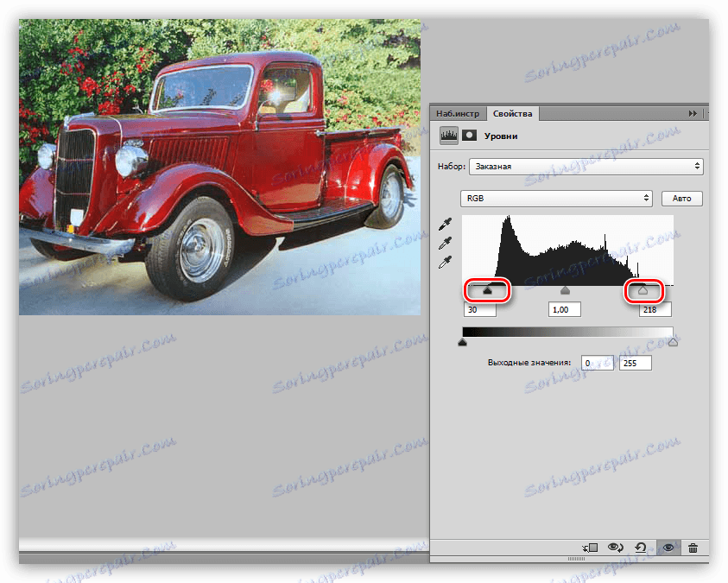The height and width of the screenshot is (583, 728).
Task: Click the output value field 0
Action: [x=598, y=363]
